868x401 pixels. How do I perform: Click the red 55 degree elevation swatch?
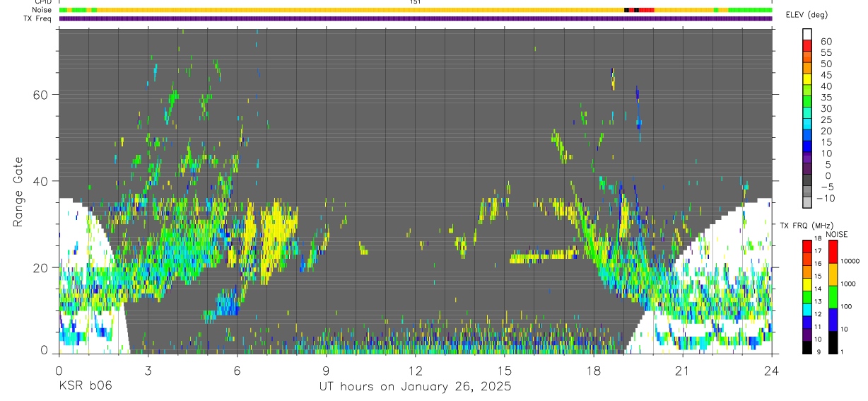(808, 45)
